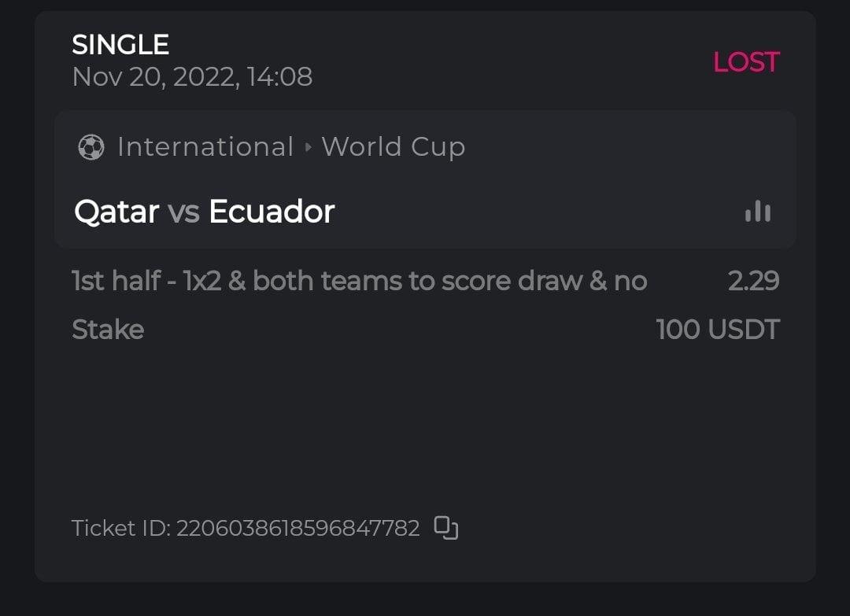The height and width of the screenshot is (616, 850).
Task: Copy the ticket ID using copy icon
Action: pos(446,528)
